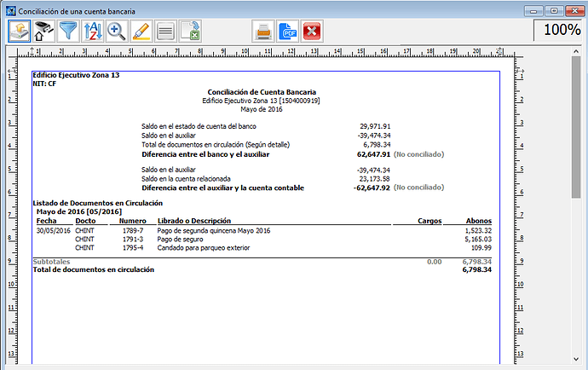Click the 100% zoom level box
The width and height of the screenshot is (588, 370).
click(561, 30)
